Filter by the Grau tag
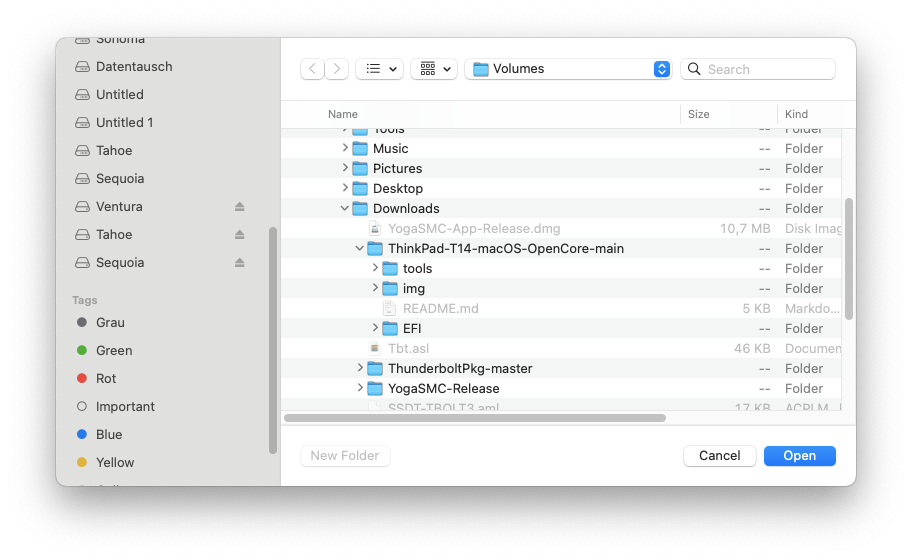 [x=110, y=322]
